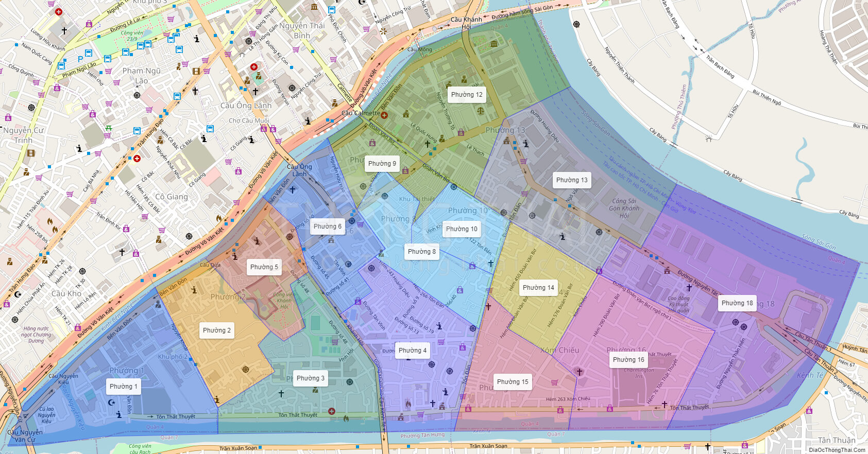Click the white Phường 18 tooltip

737,303
